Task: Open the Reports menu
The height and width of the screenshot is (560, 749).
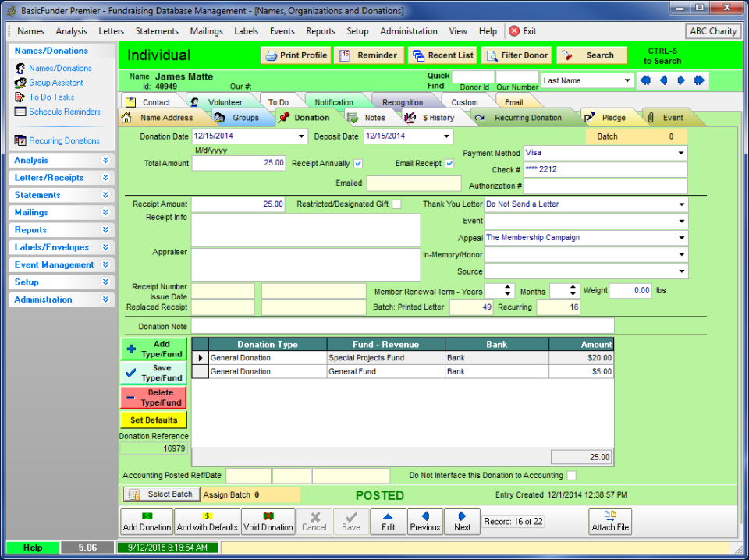Action: (320, 31)
